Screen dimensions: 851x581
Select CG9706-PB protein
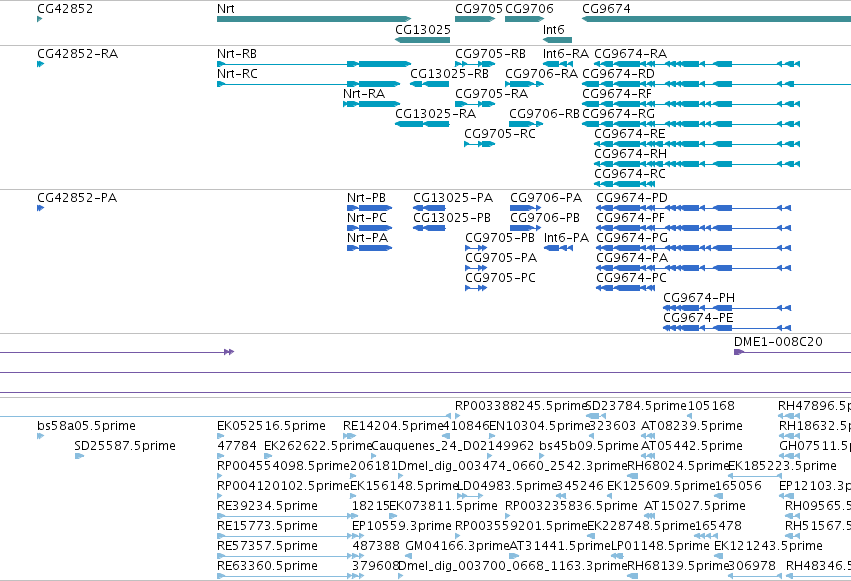coord(525,228)
